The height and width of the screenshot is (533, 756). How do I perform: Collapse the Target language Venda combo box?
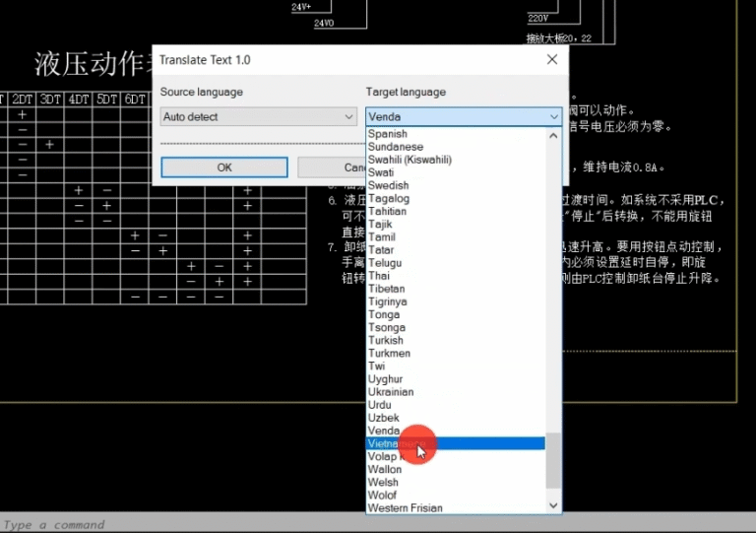pyautogui.click(x=464, y=116)
